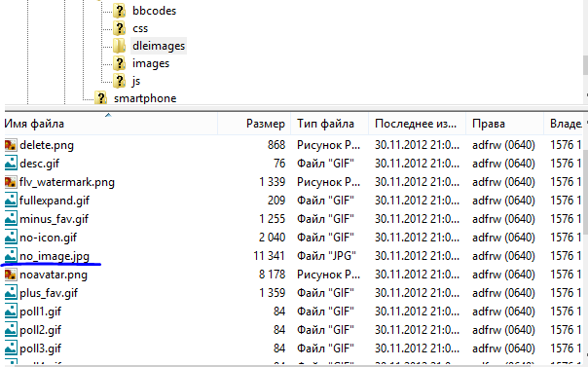Select the flv_watermark.png file icon
Viewport: 588px width, 367px height.
coord(11,182)
